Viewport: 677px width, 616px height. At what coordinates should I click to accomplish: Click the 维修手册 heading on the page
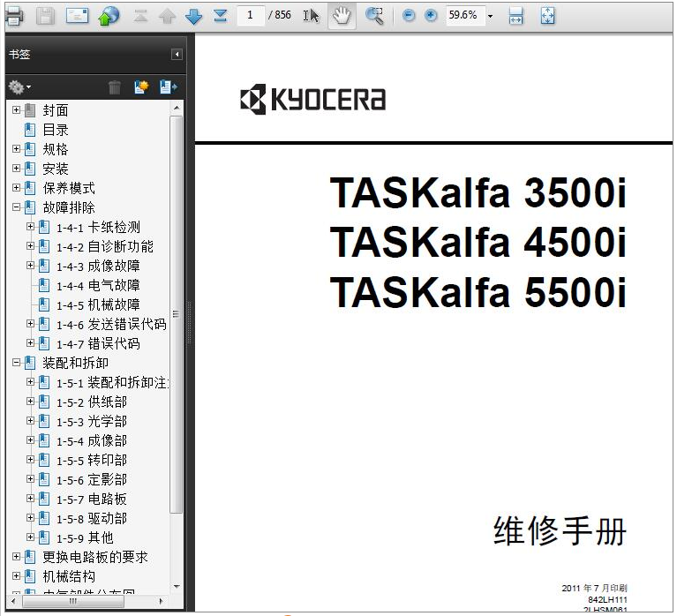click(560, 531)
